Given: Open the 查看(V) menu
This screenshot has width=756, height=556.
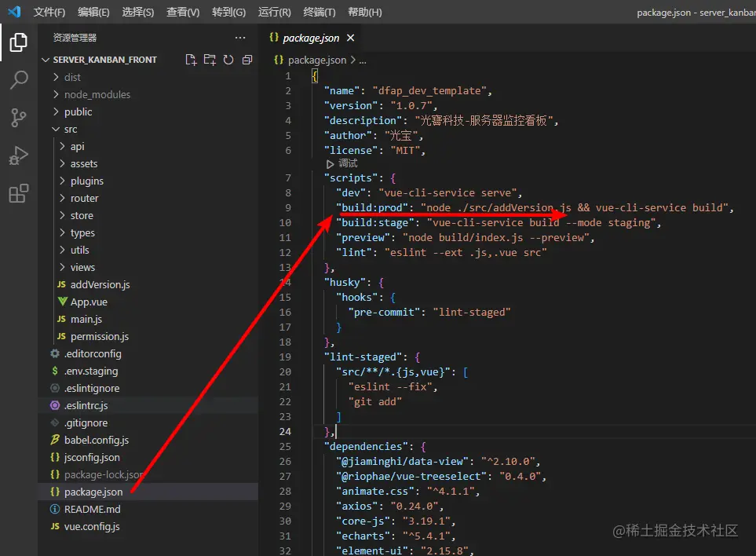Looking at the screenshot, I should (x=183, y=12).
